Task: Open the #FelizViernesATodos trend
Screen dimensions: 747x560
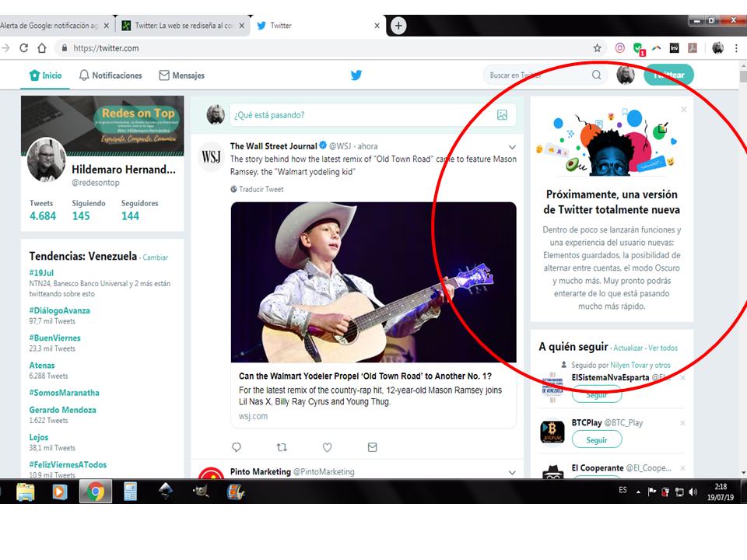Action: tap(68, 464)
